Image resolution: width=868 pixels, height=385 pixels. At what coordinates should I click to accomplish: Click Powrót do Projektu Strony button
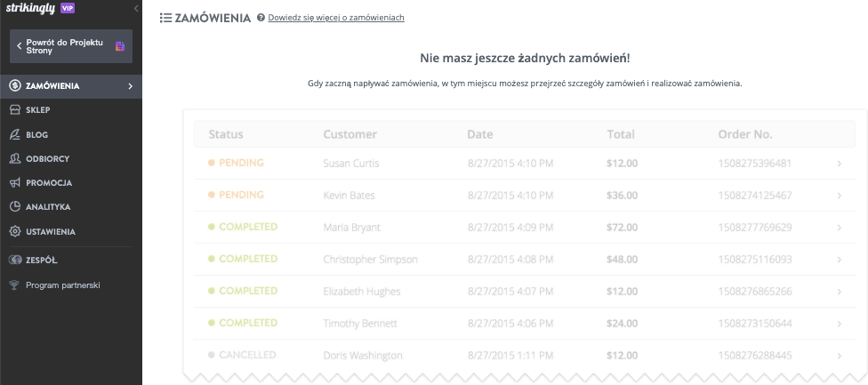point(71,46)
